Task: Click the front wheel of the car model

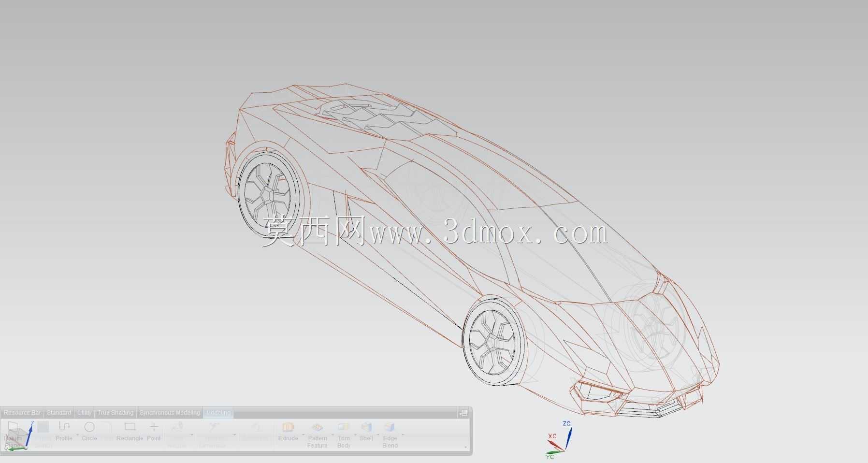Action: pyautogui.click(x=493, y=341)
